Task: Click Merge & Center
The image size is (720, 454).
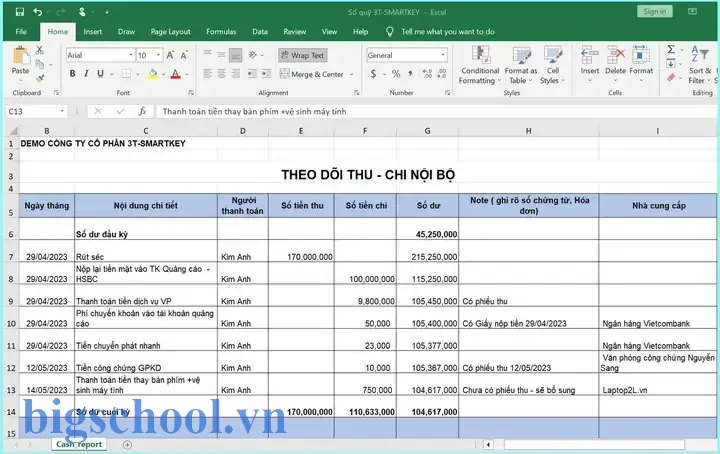Action: point(312,74)
